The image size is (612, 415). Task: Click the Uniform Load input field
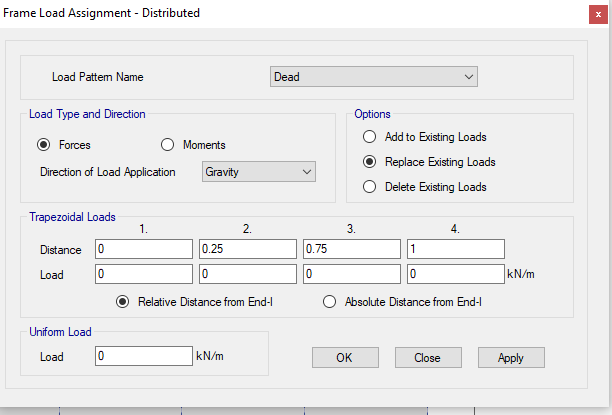(x=143, y=356)
